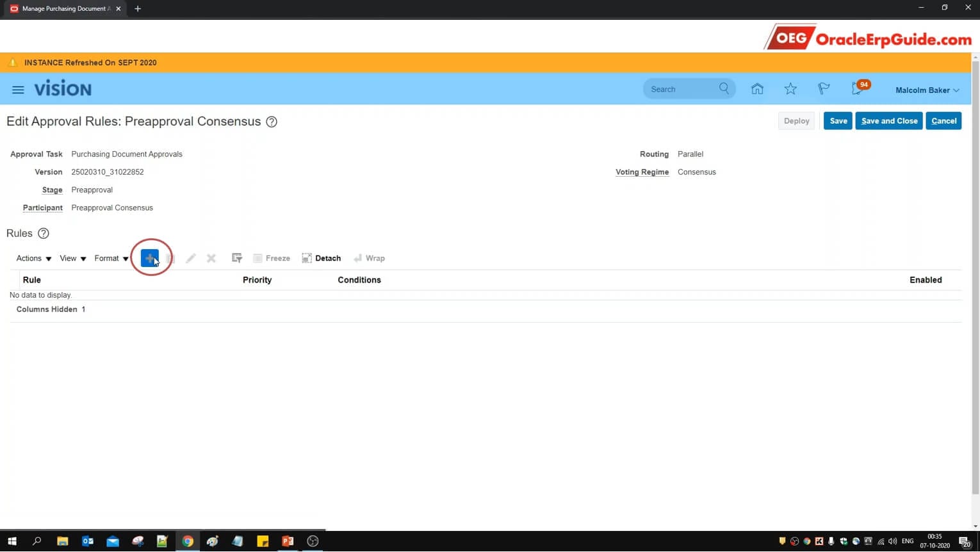Click the Participant label link
The width and height of the screenshot is (980, 552).
tap(42, 208)
